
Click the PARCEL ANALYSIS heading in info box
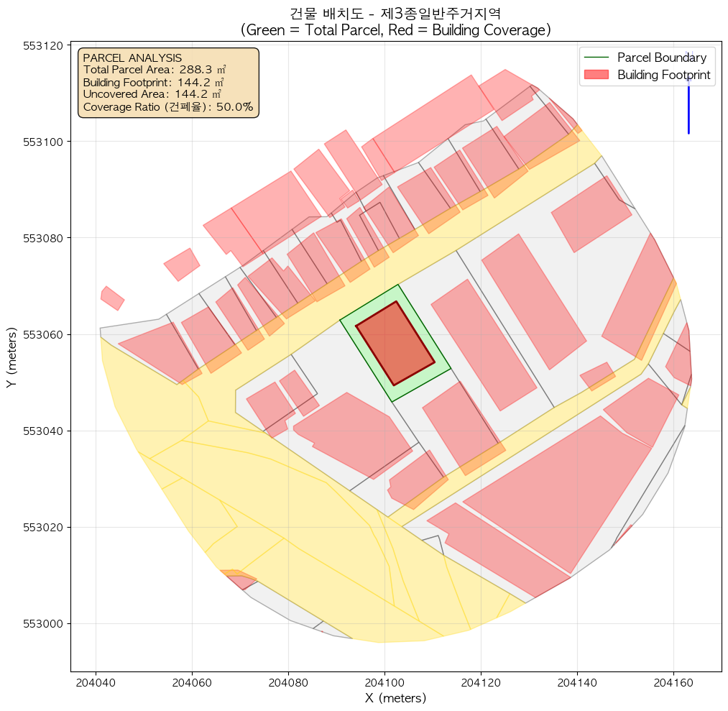(x=132, y=58)
